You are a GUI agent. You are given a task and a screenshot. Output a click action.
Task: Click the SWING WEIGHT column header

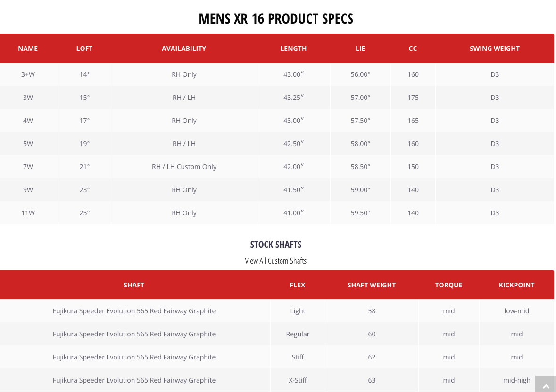point(495,49)
